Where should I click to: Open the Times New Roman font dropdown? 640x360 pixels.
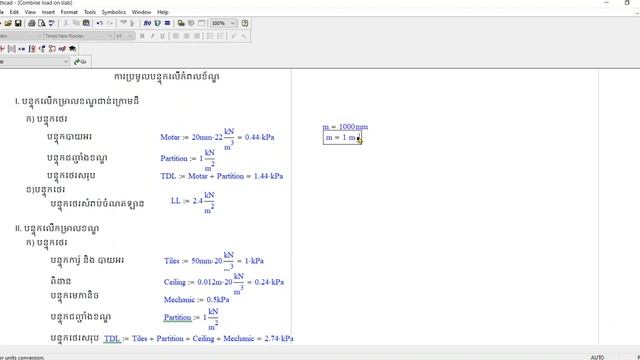109,36
